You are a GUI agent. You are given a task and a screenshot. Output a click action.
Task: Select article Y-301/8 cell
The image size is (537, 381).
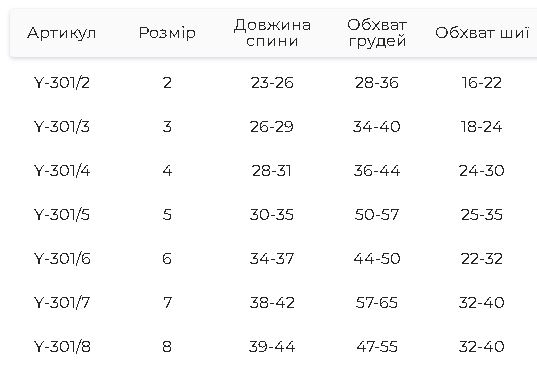coord(62,346)
